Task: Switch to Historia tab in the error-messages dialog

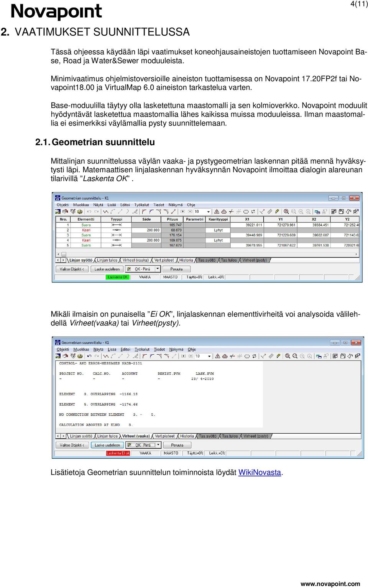Action: 187,436
